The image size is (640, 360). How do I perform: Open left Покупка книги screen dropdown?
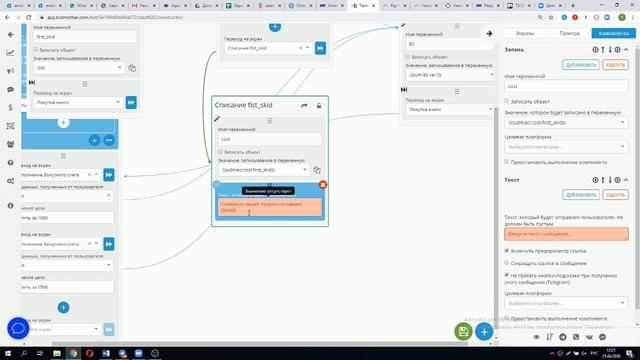78,102
